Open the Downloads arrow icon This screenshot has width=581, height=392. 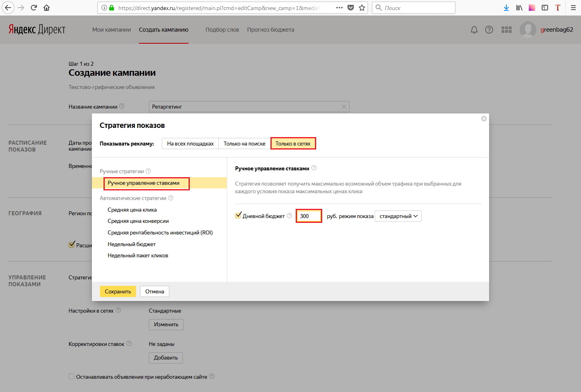pyautogui.click(x=506, y=8)
